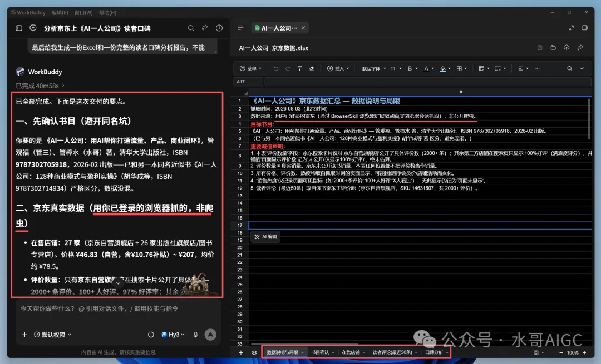Open the 帮助(H) menu
This screenshot has height=364, width=601.
pos(107,13)
